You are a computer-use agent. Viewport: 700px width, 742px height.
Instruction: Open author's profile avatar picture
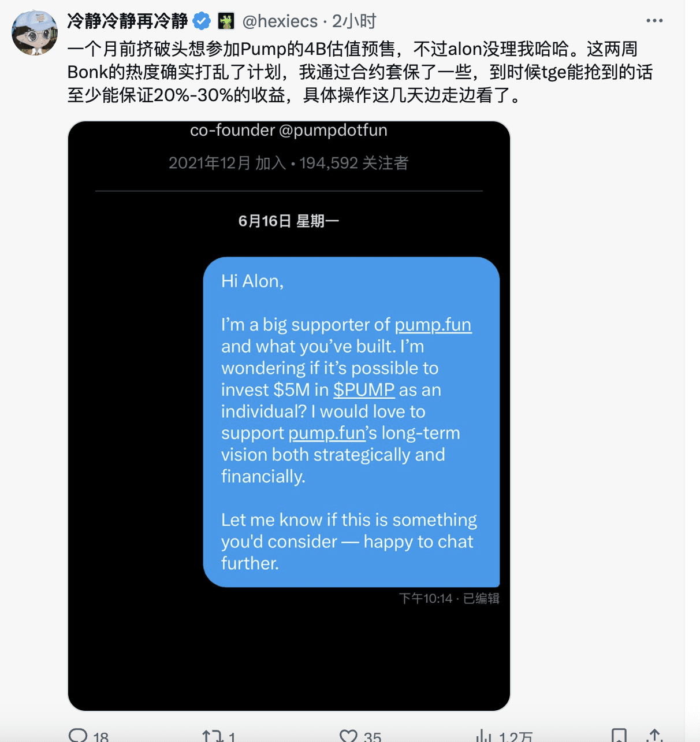[x=35, y=33]
